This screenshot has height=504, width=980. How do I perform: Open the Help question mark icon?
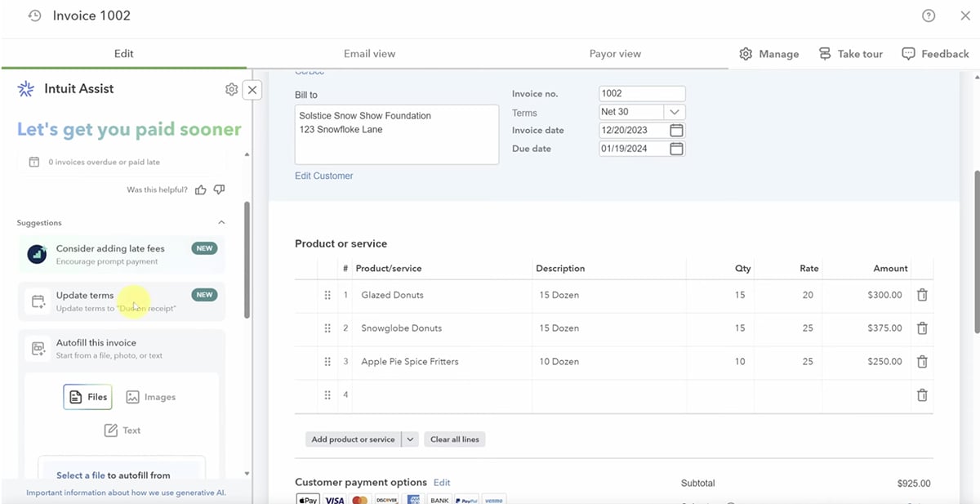click(x=929, y=15)
